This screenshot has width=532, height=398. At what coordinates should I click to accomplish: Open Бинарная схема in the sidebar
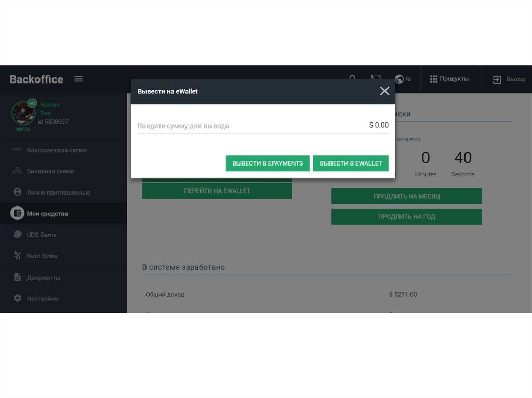(50, 171)
